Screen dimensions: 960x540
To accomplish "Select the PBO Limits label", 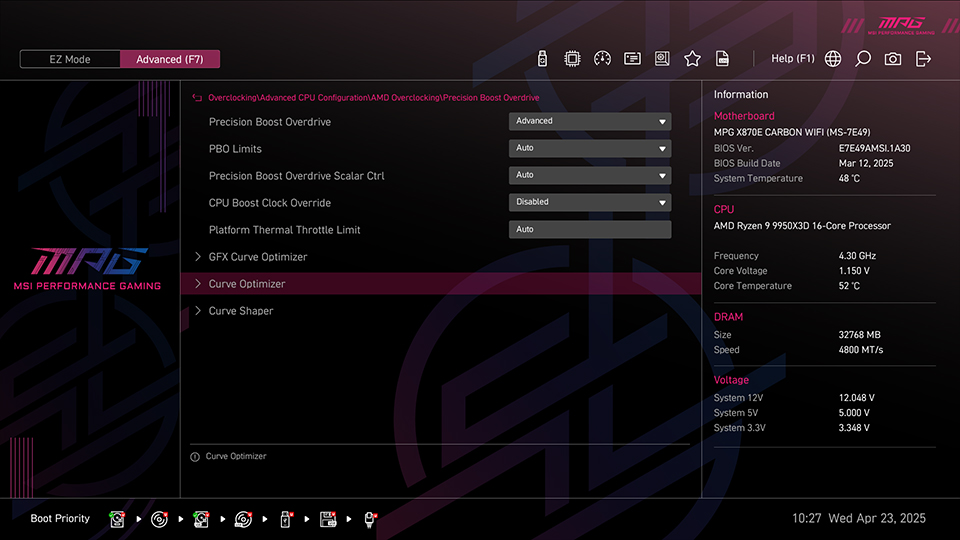I will click(x=235, y=149).
